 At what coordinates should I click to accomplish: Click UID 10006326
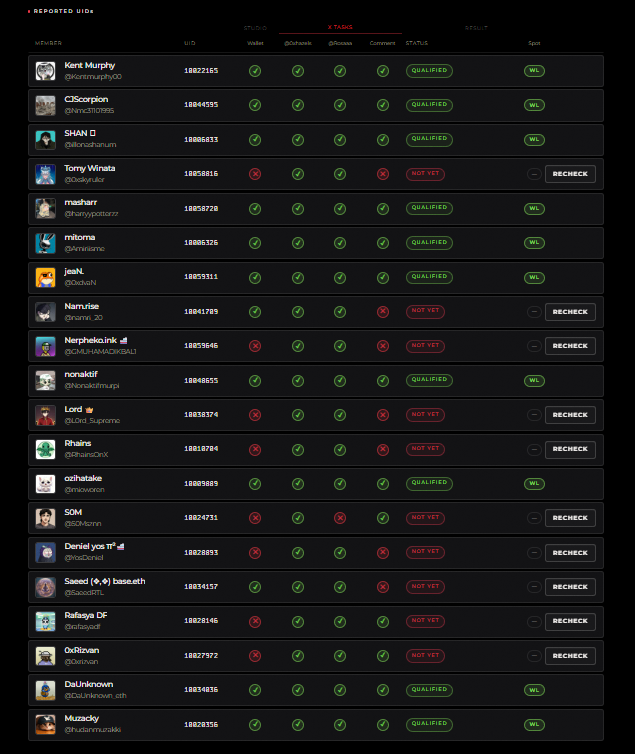point(201,243)
